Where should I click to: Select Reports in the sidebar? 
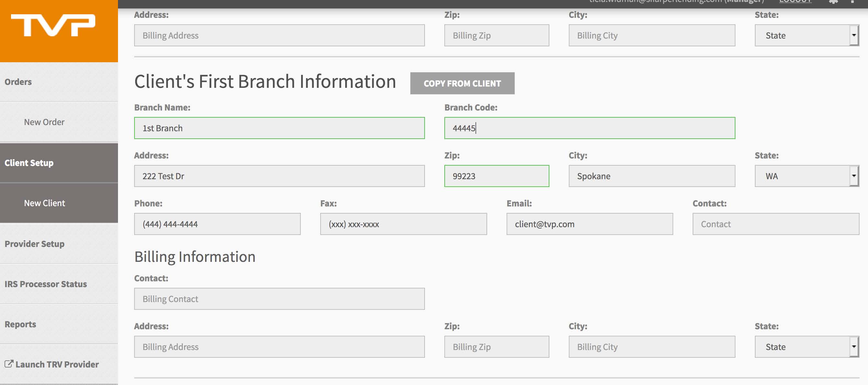(20, 324)
